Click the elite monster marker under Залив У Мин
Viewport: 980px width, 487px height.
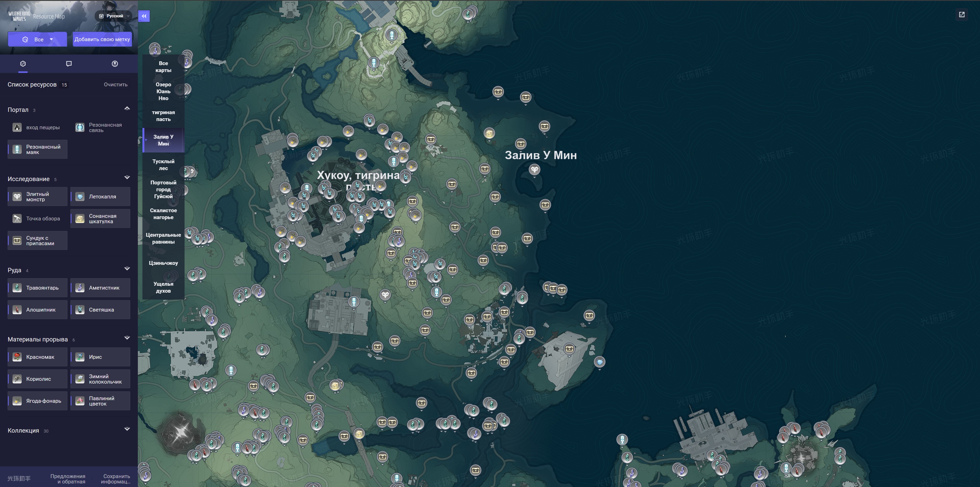534,169
